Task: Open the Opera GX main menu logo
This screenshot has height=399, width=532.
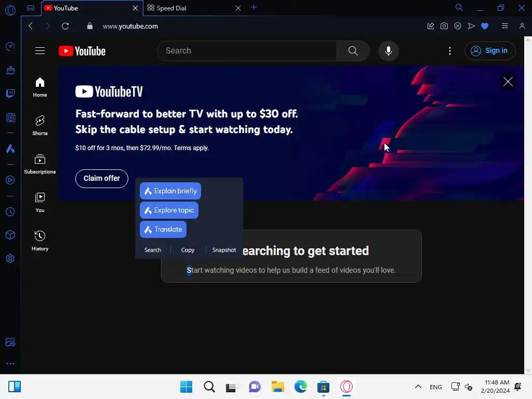Action: point(10,10)
